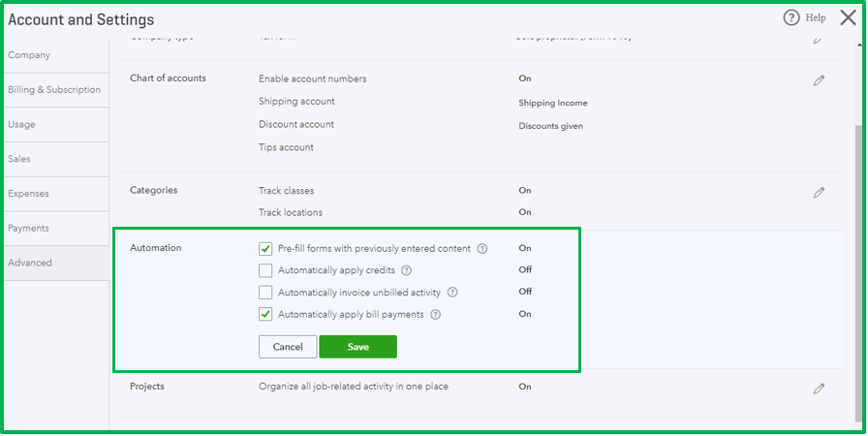Edit the Categories section pencil icon

[x=819, y=193]
